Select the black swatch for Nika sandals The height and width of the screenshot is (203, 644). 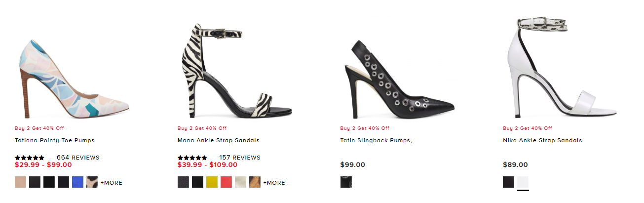(x=509, y=182)
